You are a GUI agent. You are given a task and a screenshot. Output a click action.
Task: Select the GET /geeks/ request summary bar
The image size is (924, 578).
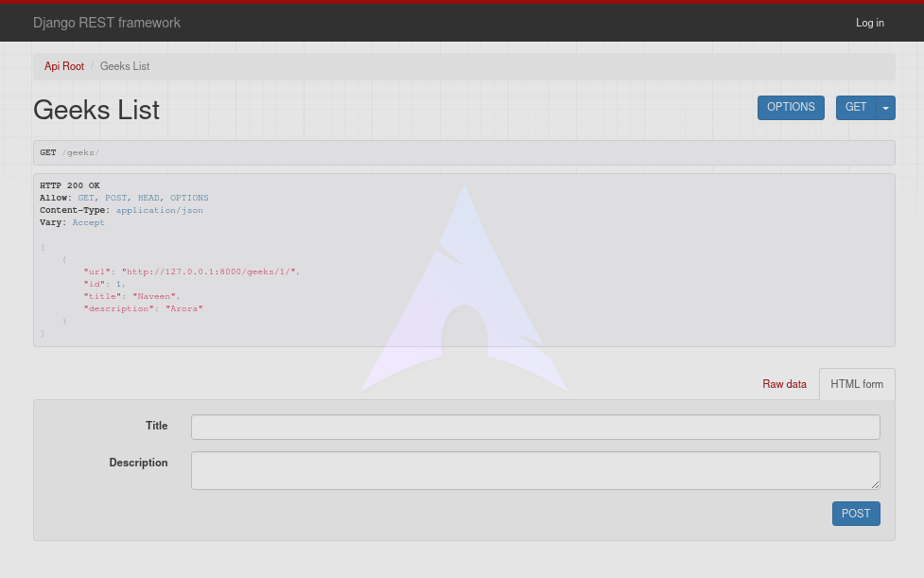click(x=463, y=152)
